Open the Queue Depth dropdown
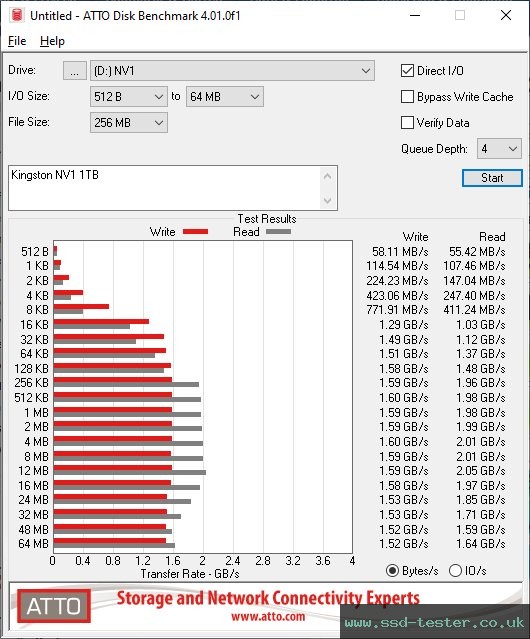This screenshot has height=639, width=530. tap(499, 149)
